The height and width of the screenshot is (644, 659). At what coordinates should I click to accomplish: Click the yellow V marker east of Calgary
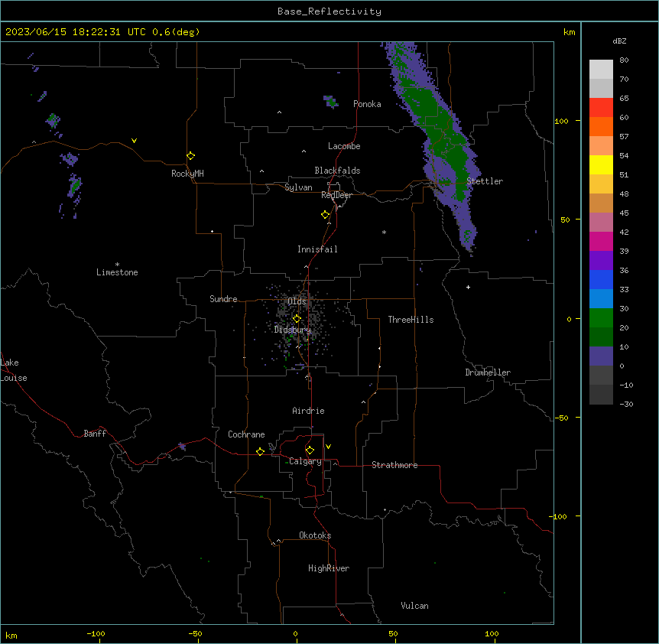tap(328, 447)
